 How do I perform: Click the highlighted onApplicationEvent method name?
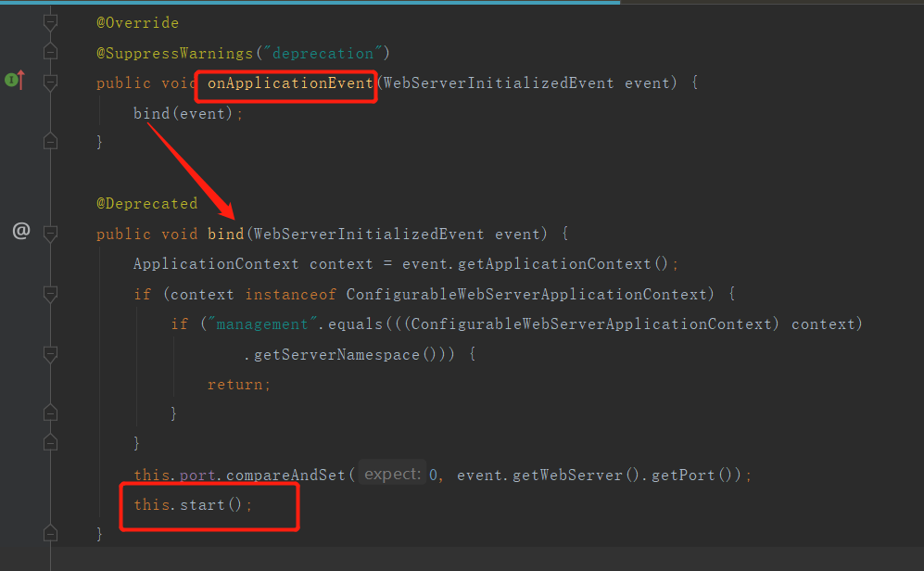[285, 82]
